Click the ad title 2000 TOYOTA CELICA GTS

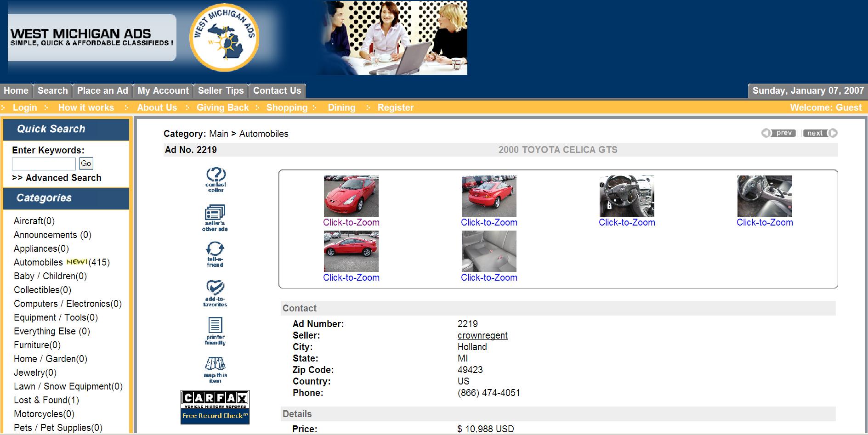click(x=558, y=150)
